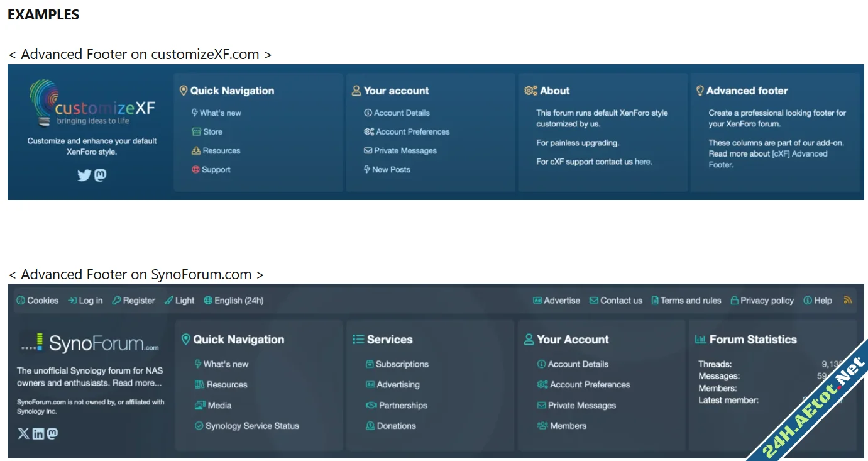Click the Twitter bird icon under customizeXF
Image resolution: width=868 pixels, height=461 pixels.
84,175
